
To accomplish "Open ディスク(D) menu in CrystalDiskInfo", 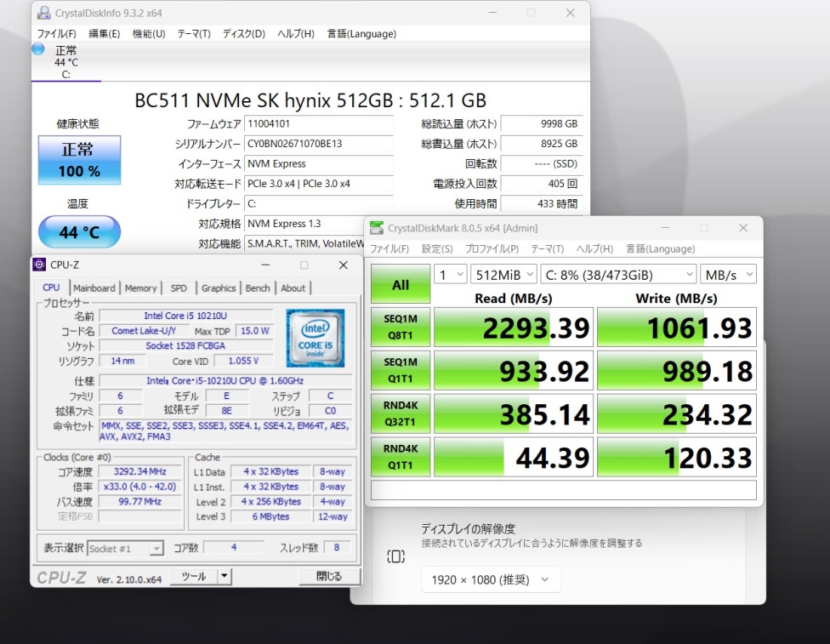I will [243, 34].
